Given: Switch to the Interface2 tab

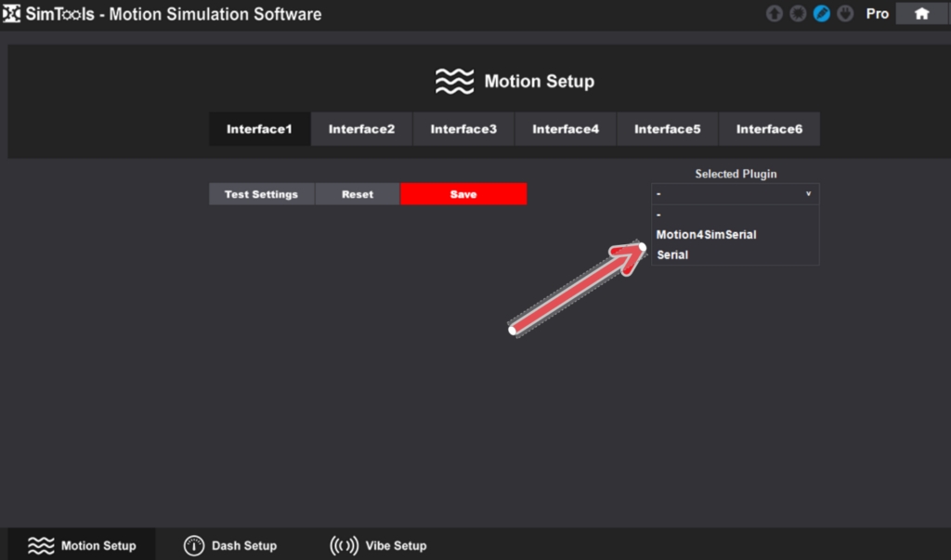Looking at the screenshot, I should [x=361, y=129].
